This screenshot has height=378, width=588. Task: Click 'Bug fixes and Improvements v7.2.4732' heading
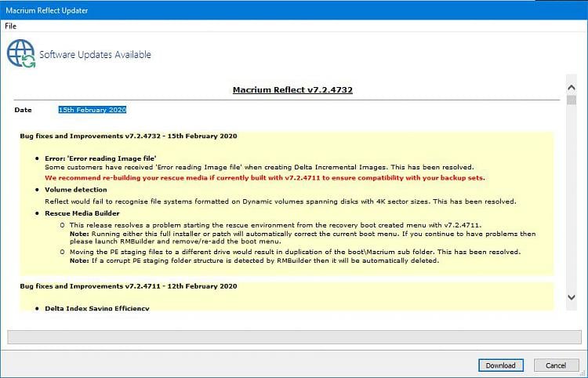point(129,136)
